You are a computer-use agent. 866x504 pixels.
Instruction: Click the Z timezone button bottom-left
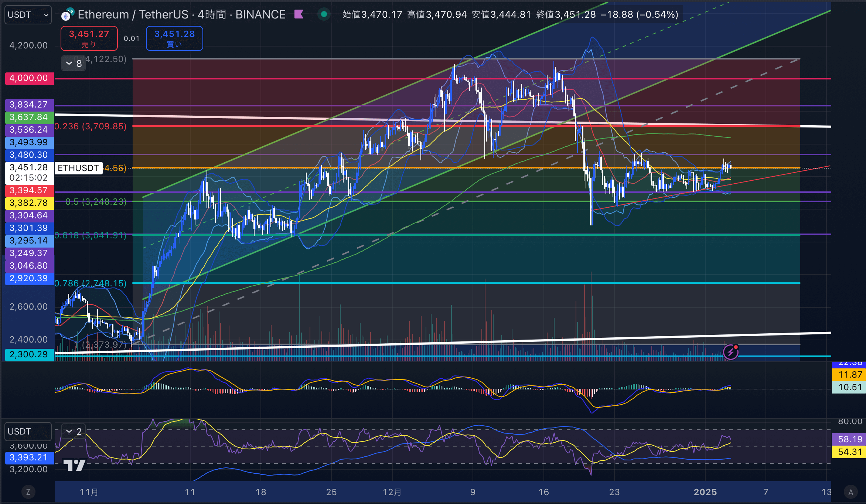[28, 492]
